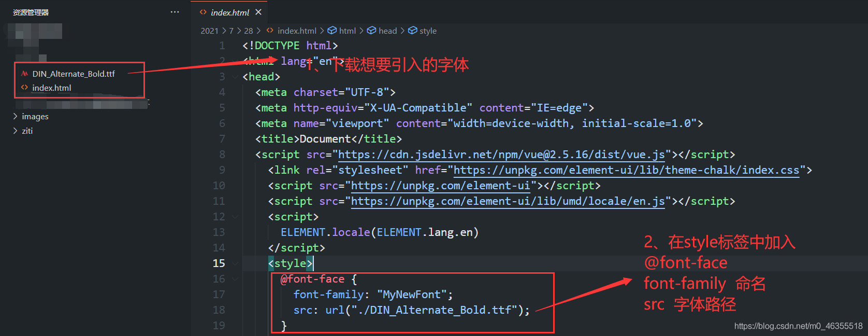Click line number 15 in the gutter
The width and height of the screenshot is (868, 336).
coord(219,263)
